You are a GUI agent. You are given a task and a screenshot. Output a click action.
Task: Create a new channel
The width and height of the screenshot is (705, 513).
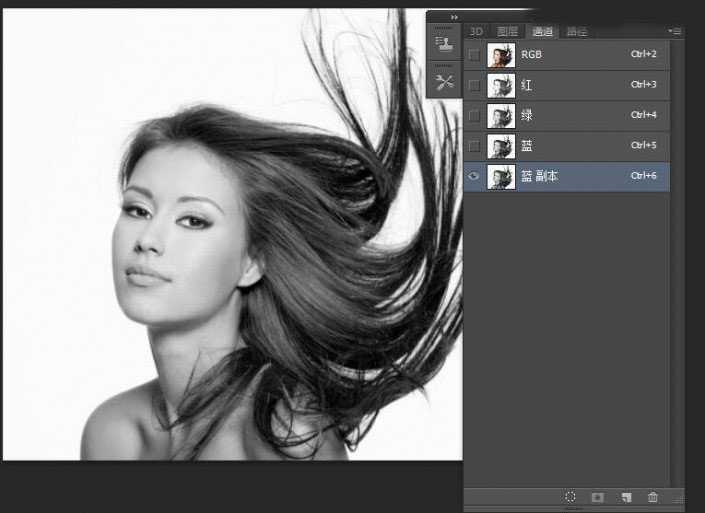[626, 496]
